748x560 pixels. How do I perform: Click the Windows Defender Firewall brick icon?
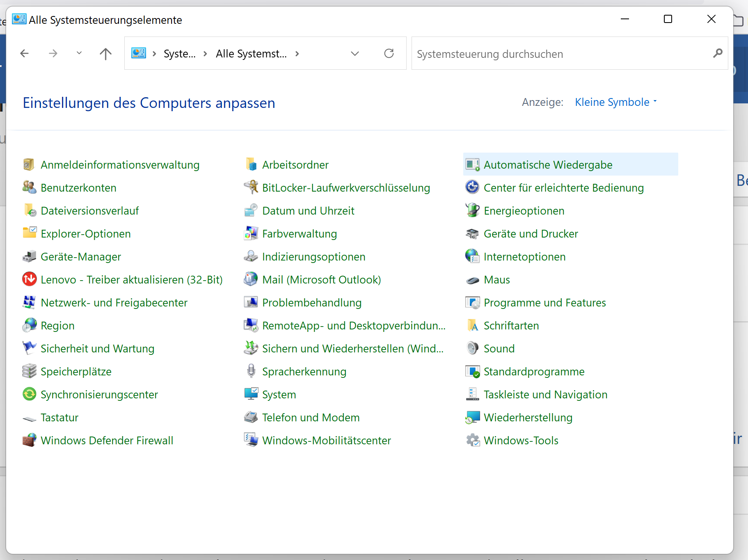tap(29, 440)
